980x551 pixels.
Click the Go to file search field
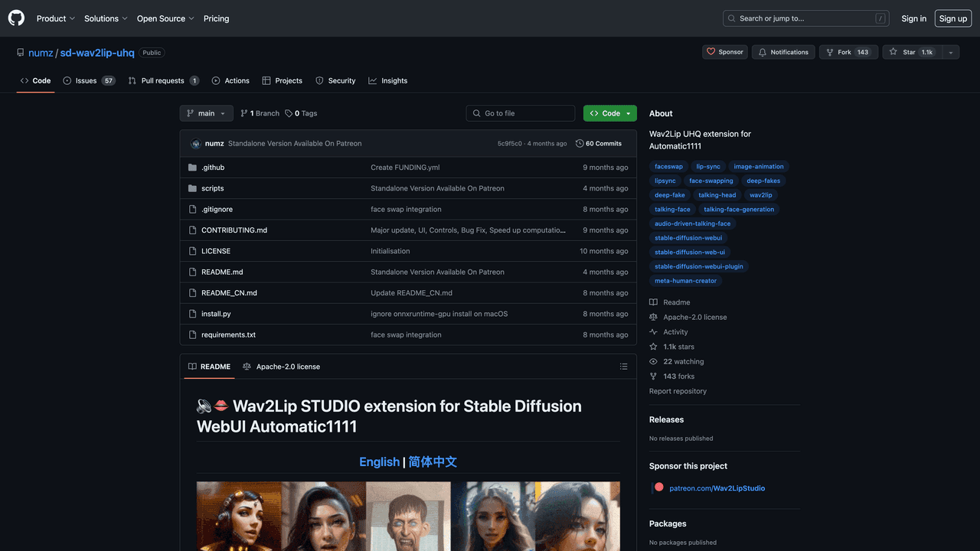[x=521, y=113]
